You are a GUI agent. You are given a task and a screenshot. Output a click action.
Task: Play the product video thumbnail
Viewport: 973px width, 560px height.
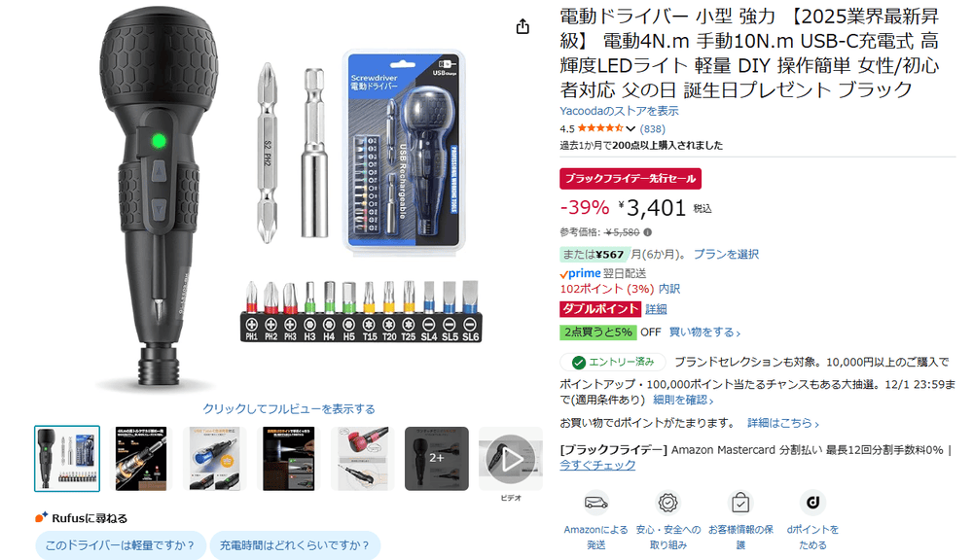click(510, 460)
